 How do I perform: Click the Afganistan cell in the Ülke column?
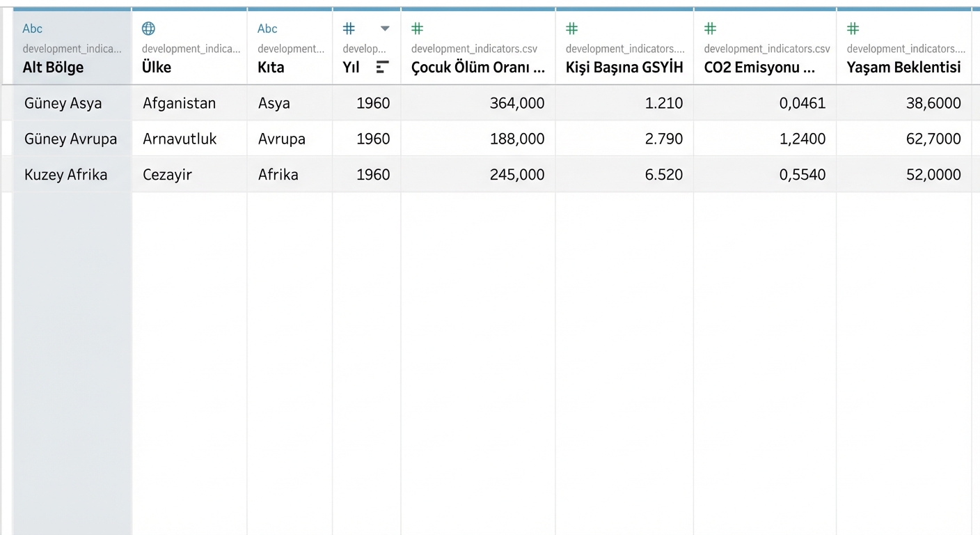coord(179,103)
